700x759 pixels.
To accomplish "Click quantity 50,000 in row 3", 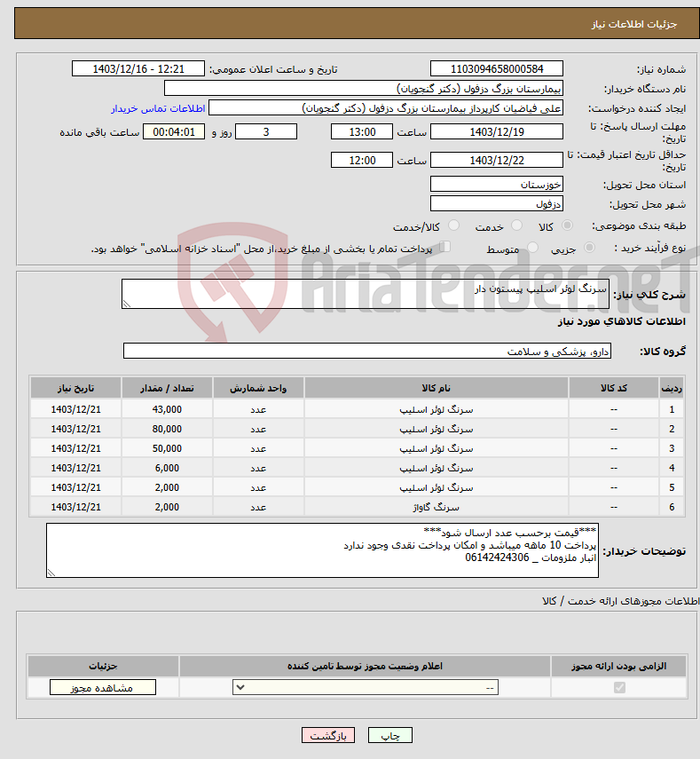I will [x=167, y=448].
